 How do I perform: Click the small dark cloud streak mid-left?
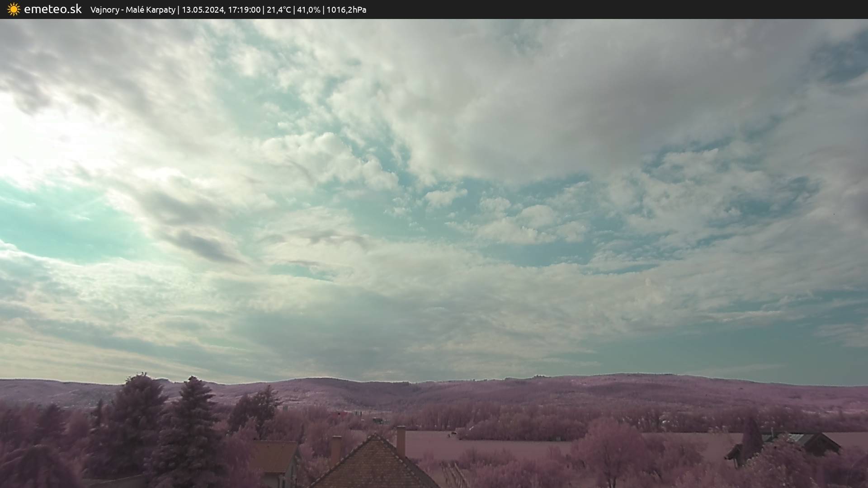pos(203,246)
